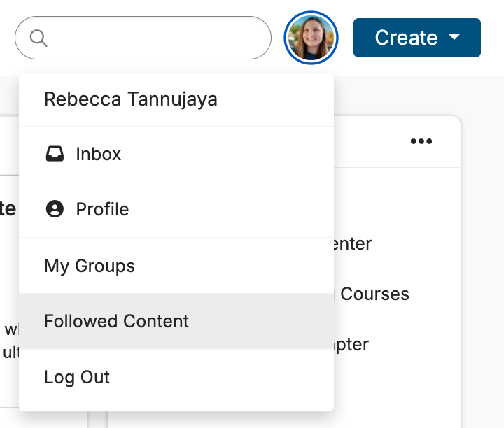Open My Groups menu entry
The width and height of the screenshot is (504, 428).
click(x=90, y=266)
